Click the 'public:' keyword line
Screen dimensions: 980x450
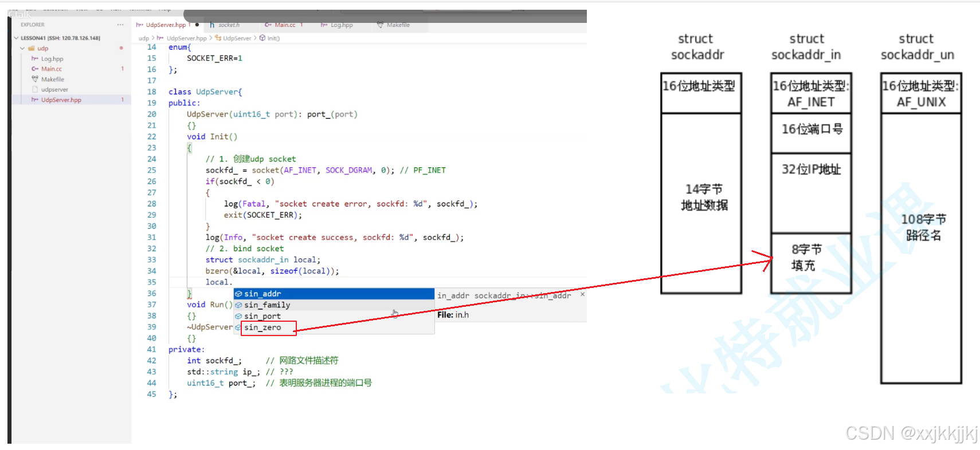coord(184,103)
